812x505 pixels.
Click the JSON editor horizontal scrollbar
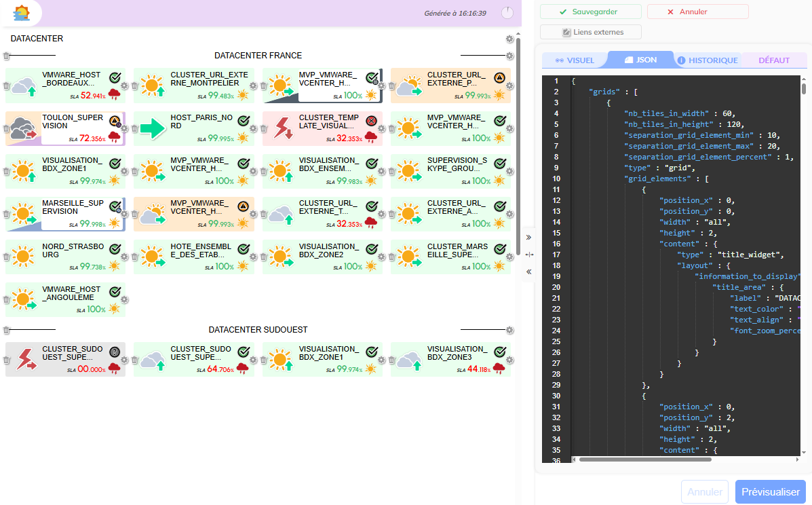[644, 460]
